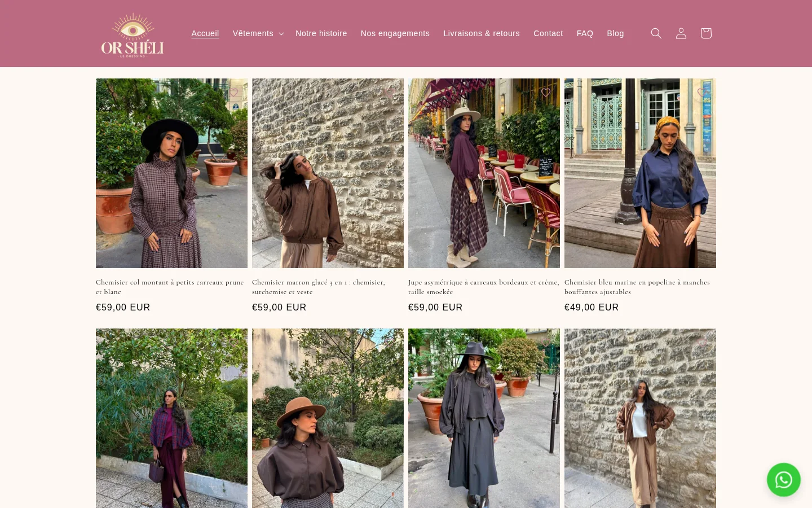Image resolution: width=812 pixels, height=508 pixels.
Task: Open the photo of the burgundy plaid outfit in the garden
Action: (x=171, y=418)
